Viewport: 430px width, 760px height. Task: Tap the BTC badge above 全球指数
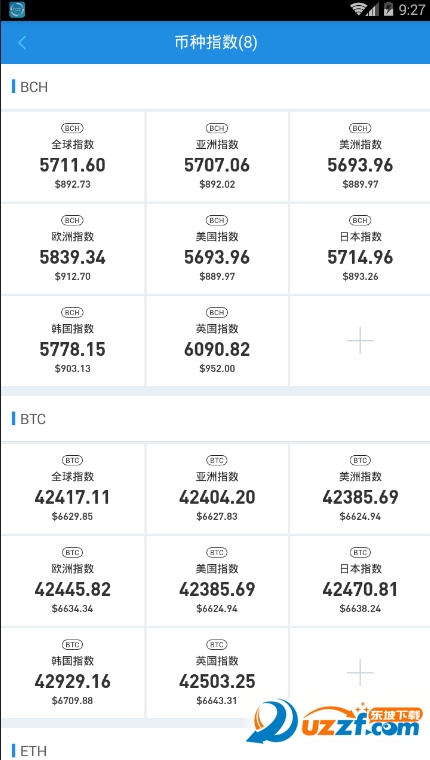point(72,460)
